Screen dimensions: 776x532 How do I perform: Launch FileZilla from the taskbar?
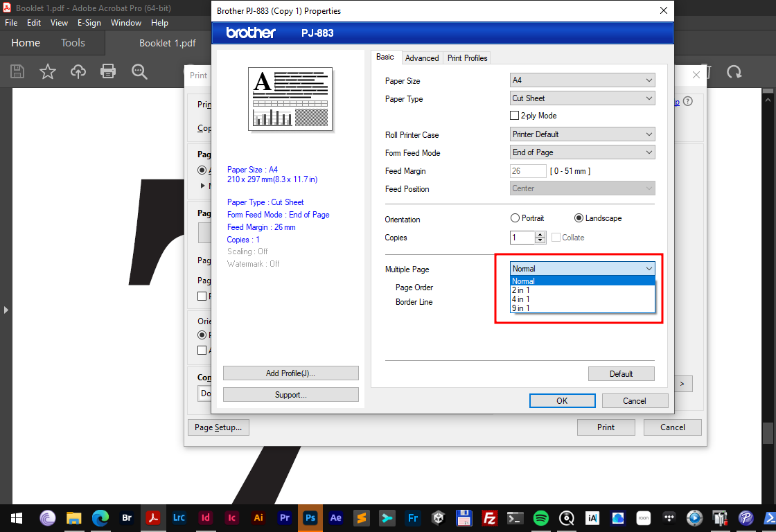pos(489,517)
